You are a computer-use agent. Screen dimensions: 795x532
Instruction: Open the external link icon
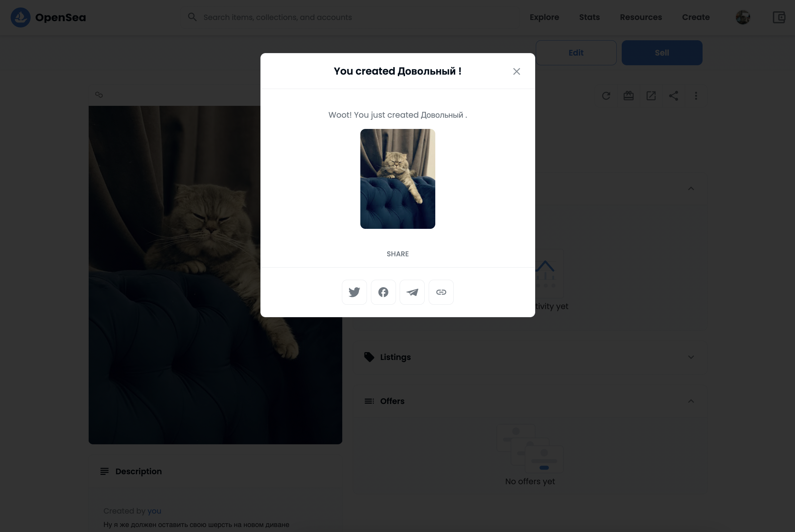651,96
